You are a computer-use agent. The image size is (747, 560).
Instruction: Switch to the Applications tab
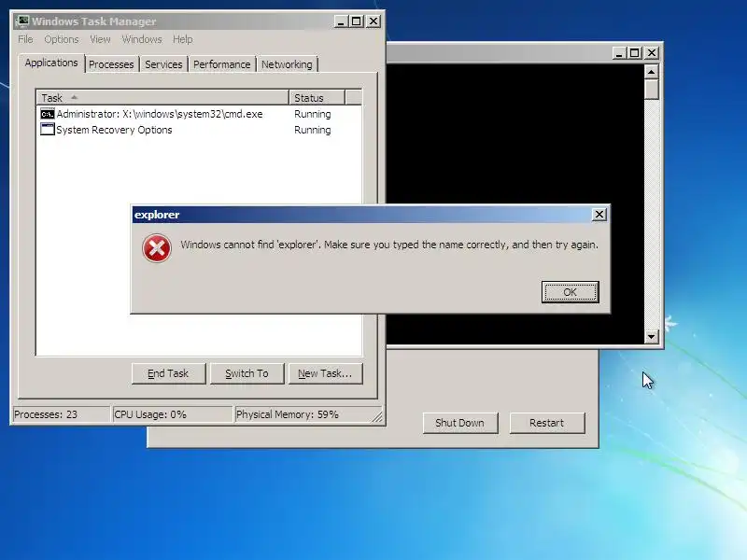pos(51,63)
